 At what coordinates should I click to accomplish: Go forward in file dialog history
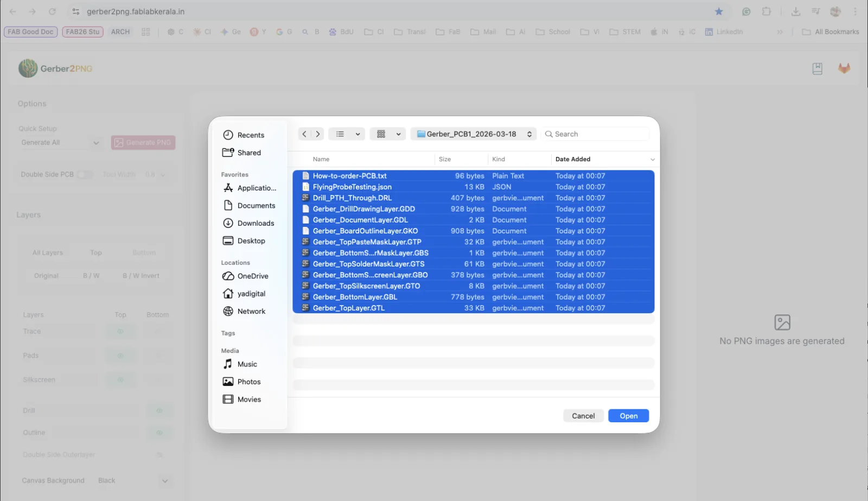[x=318, y=134]
